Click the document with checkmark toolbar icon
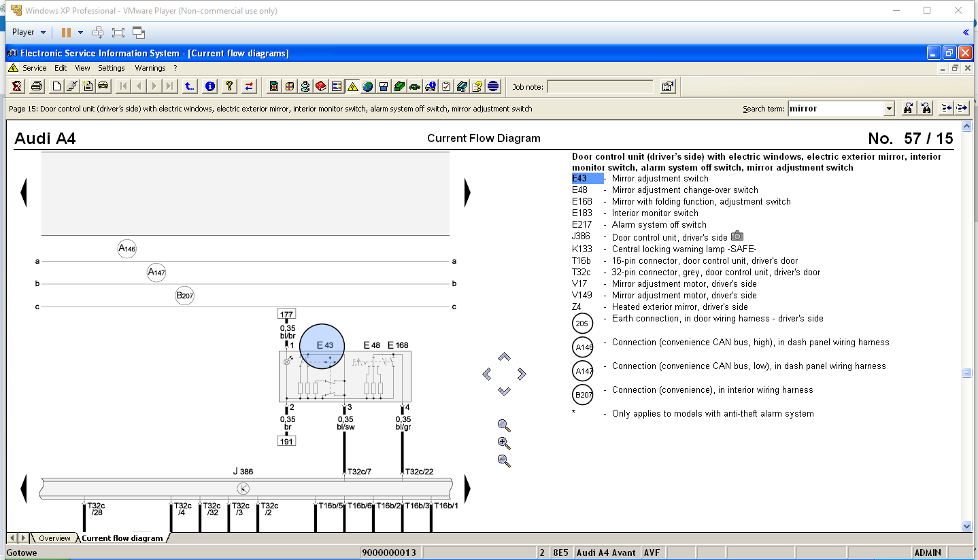 click(x=72, y=86)
